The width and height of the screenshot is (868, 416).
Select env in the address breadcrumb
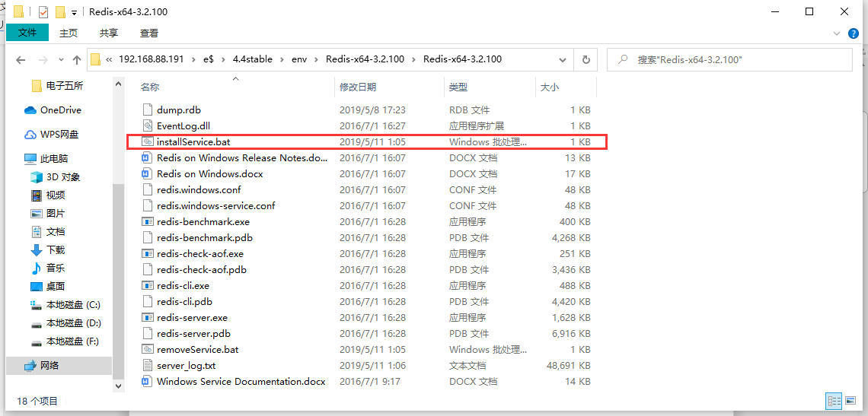[299, 59]
